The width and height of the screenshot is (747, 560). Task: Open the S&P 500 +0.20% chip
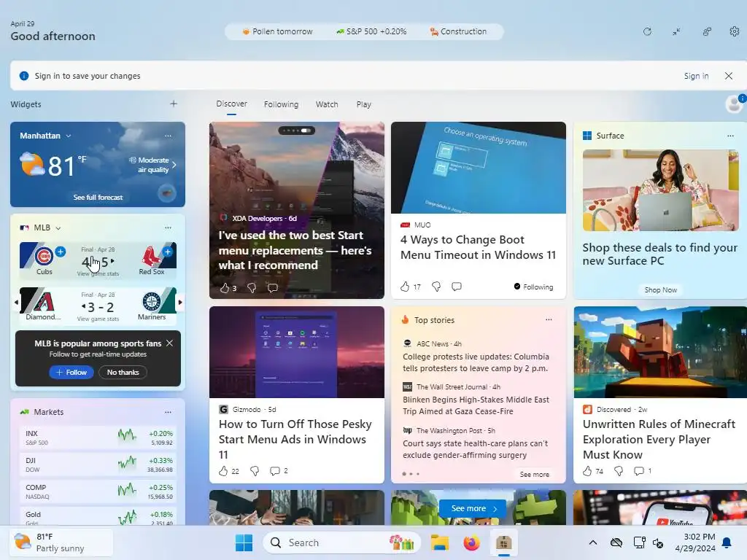(371, 31)
